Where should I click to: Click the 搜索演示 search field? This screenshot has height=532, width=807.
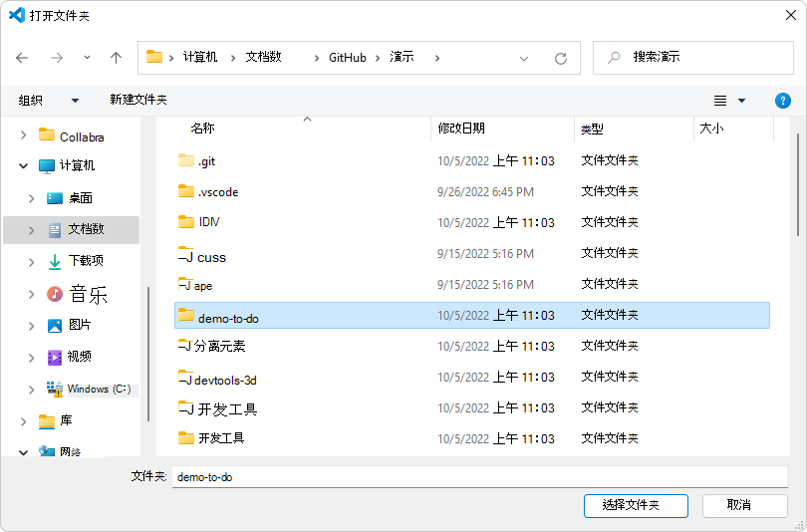coord(692,58)
